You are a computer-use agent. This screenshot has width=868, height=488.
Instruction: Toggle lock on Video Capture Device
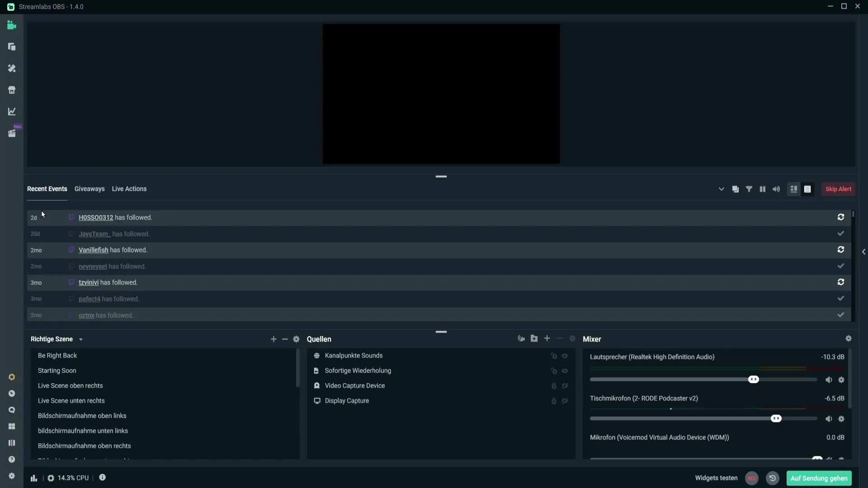coord(554,386)
